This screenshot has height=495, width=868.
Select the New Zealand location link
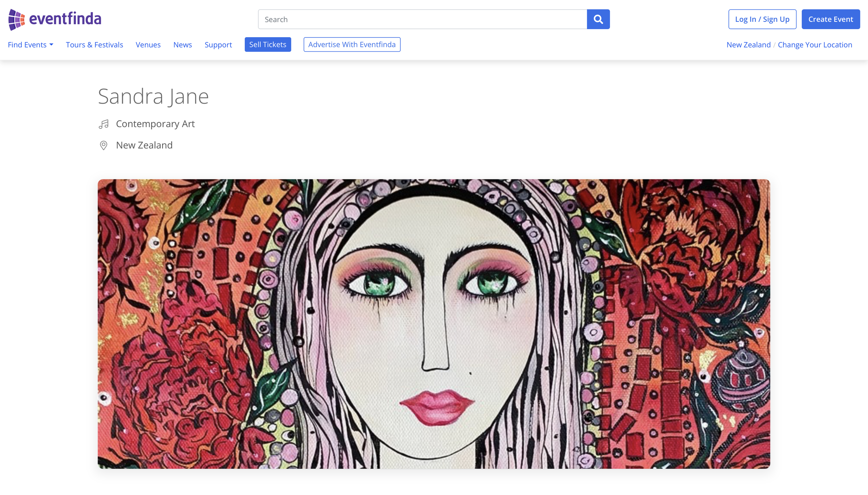point(749,45)
